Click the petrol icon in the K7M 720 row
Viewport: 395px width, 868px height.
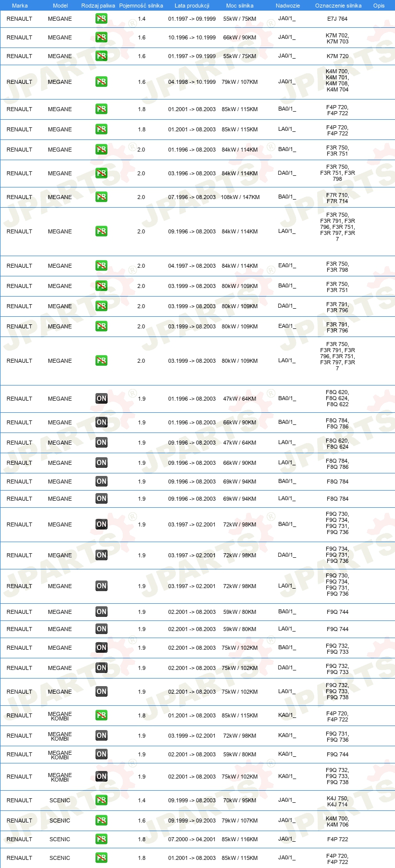101,56
